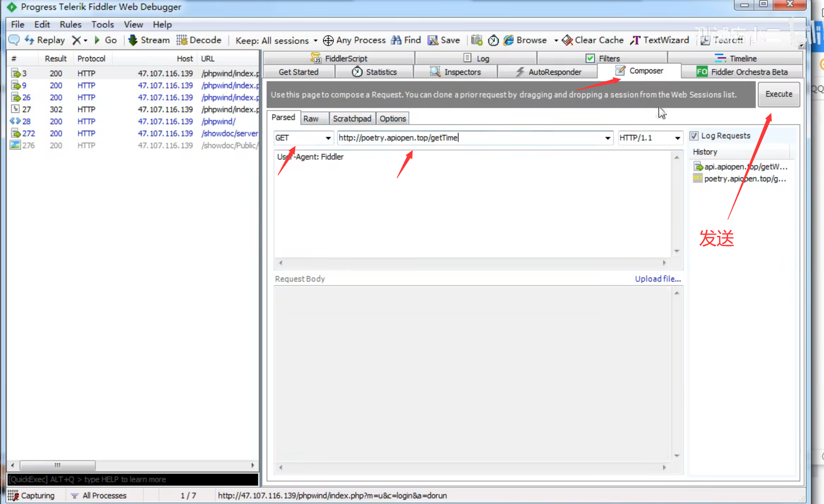Click the QuickExec command box

tap(133, 480)
